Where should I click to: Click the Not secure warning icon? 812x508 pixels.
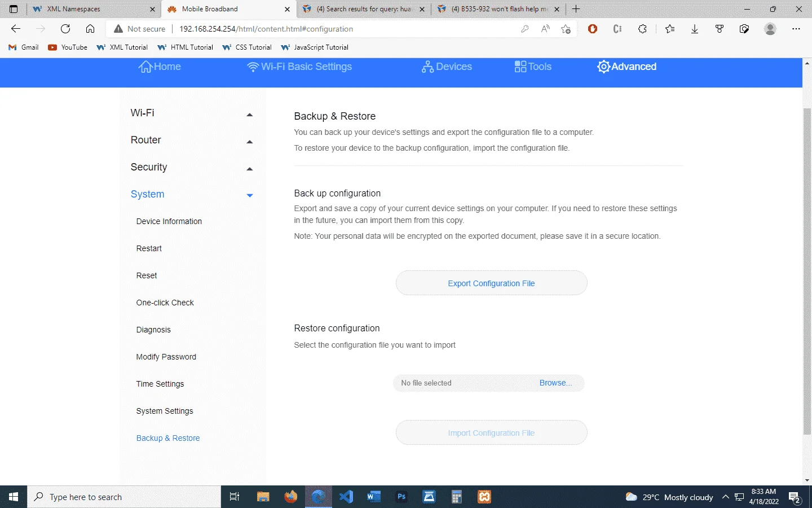tap(118, 29)
